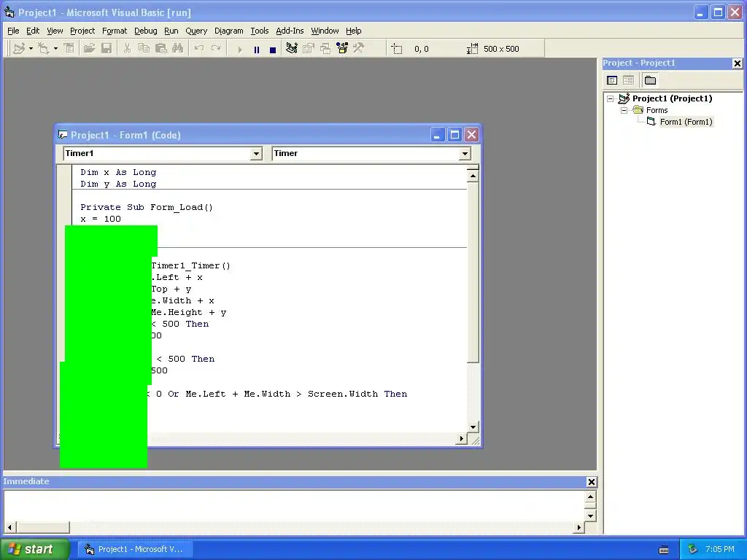The width and height of the screenshot is (747, 560).
Task: Open the Format menu
Action: tap(115, 31)
